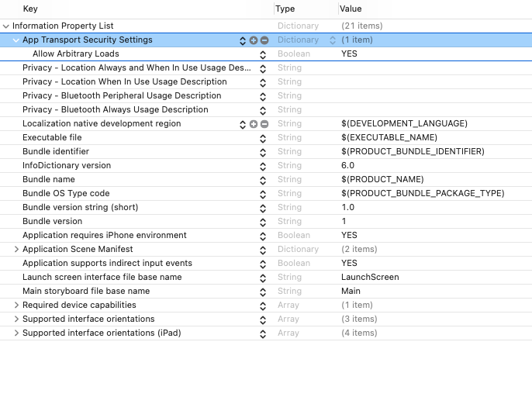This screenshot has width=532, height=404.
Task: Edit value of Location When In Use Usage Description
Action: click(x=435, y=81)
